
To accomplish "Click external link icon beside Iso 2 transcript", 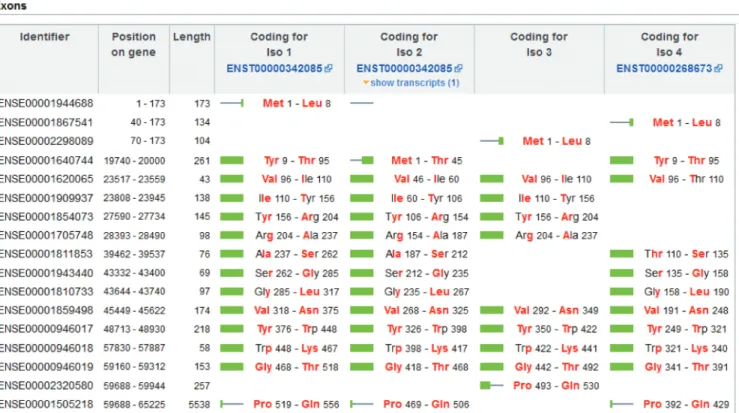I will tap(459, 69).
